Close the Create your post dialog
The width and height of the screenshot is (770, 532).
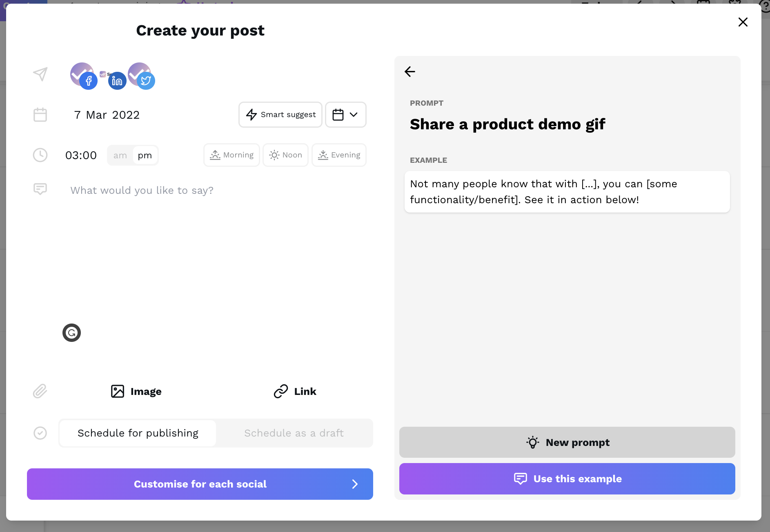tap(743, 22)
